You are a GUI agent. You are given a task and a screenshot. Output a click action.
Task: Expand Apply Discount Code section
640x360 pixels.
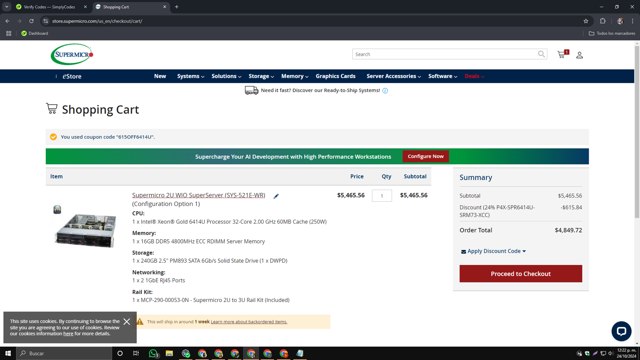click(493, 251)
